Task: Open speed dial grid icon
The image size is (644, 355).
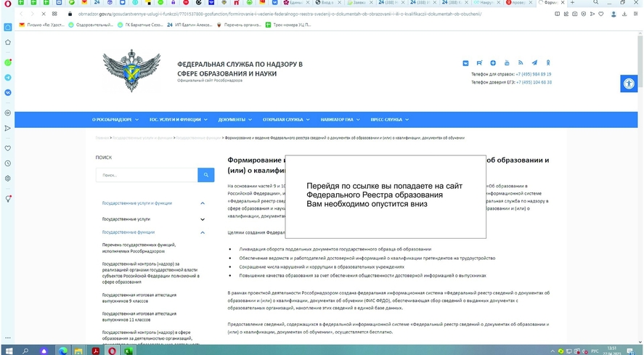Action: pyautogui.click(x=54, y=14)
